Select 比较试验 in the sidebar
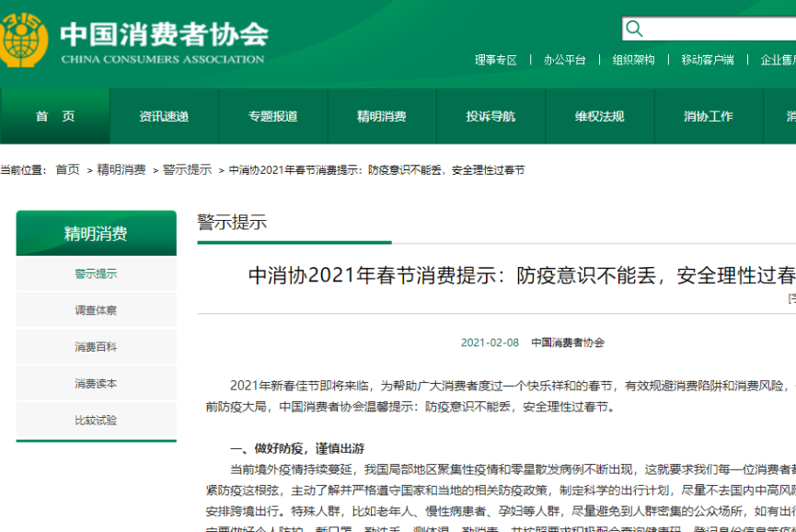The height and width of the screenshot is (532, 796). (96, 421)
